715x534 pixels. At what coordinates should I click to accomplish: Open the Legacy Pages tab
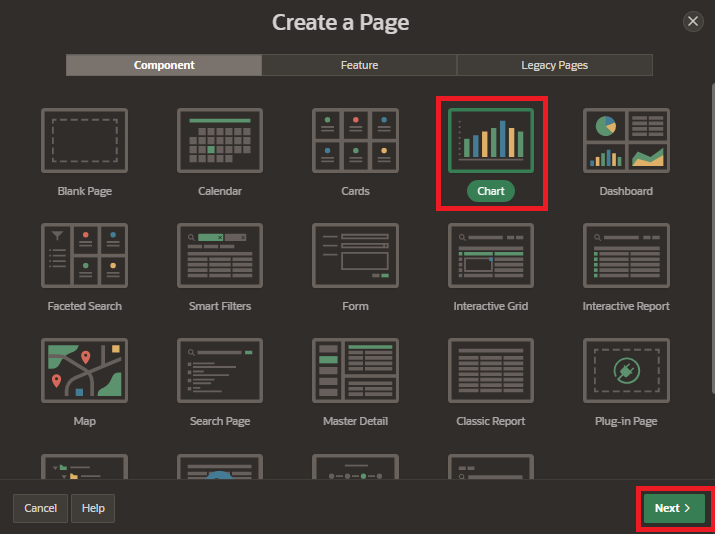[554, 65]
